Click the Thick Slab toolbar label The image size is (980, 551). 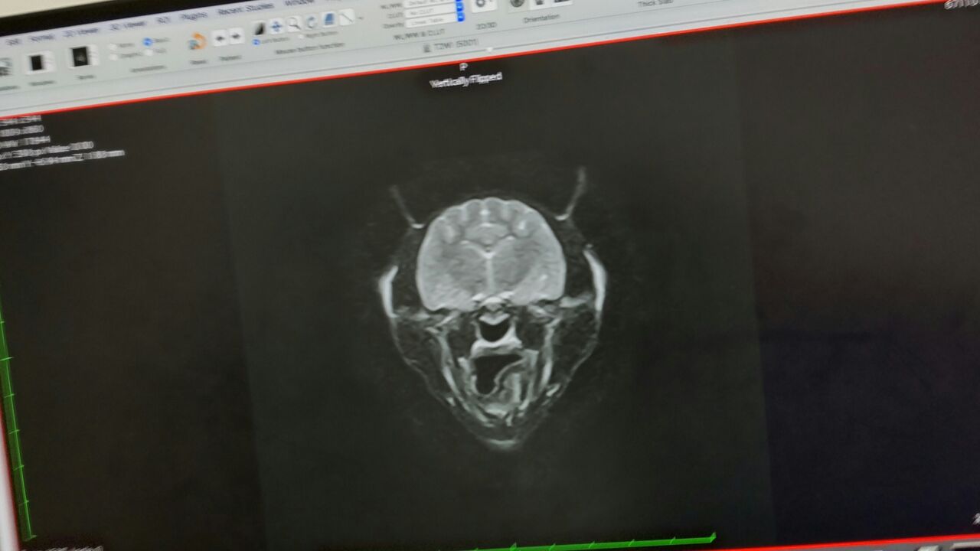655,4
